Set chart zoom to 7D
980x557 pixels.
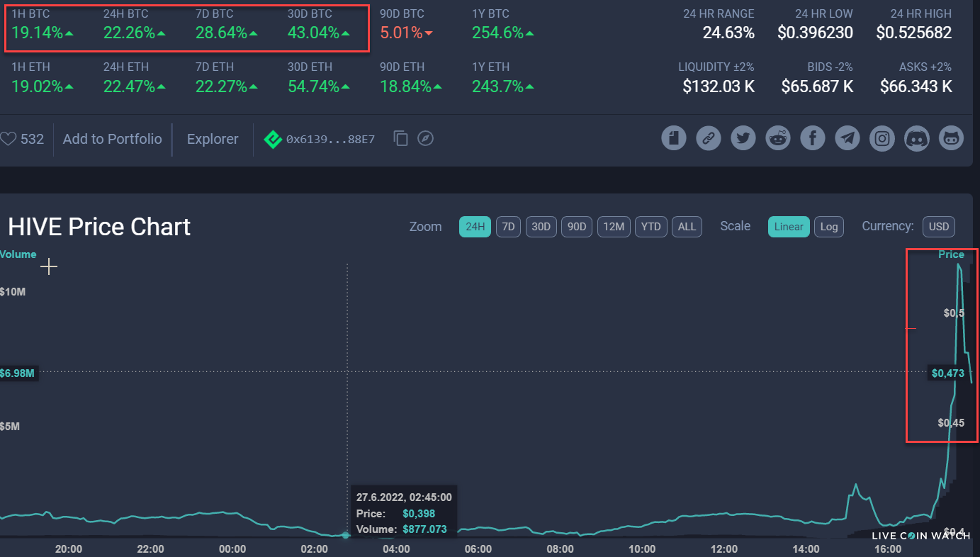(508, 227)
